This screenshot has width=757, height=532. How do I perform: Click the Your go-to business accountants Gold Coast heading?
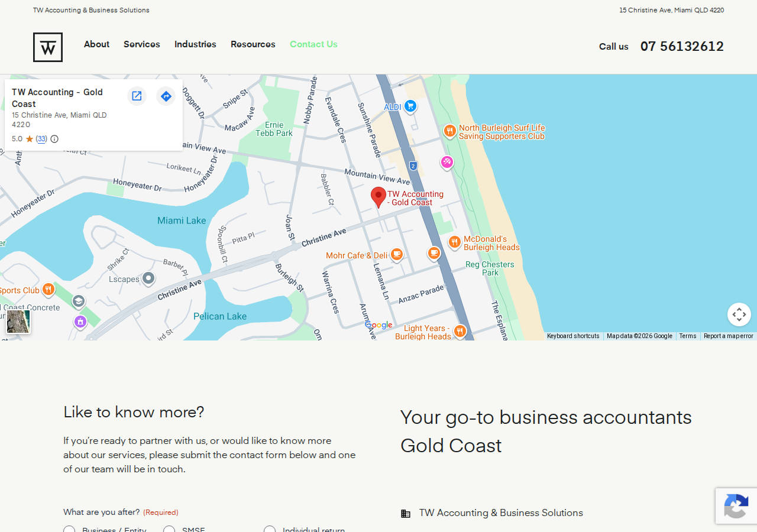point(546,432)
